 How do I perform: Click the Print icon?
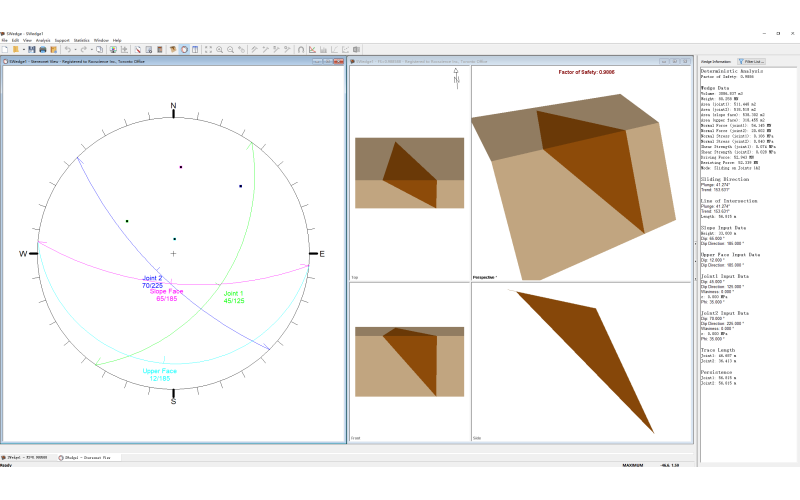[x=42, y=49]
